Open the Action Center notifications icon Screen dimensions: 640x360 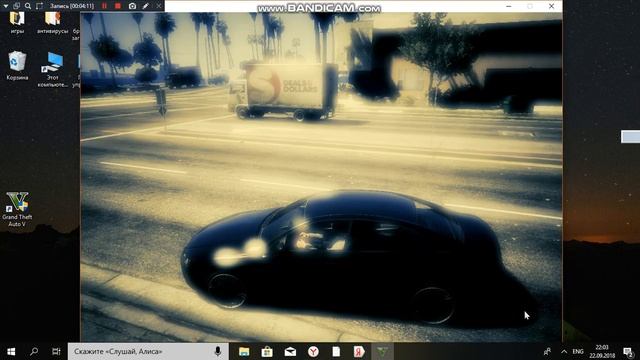[628, 351]
